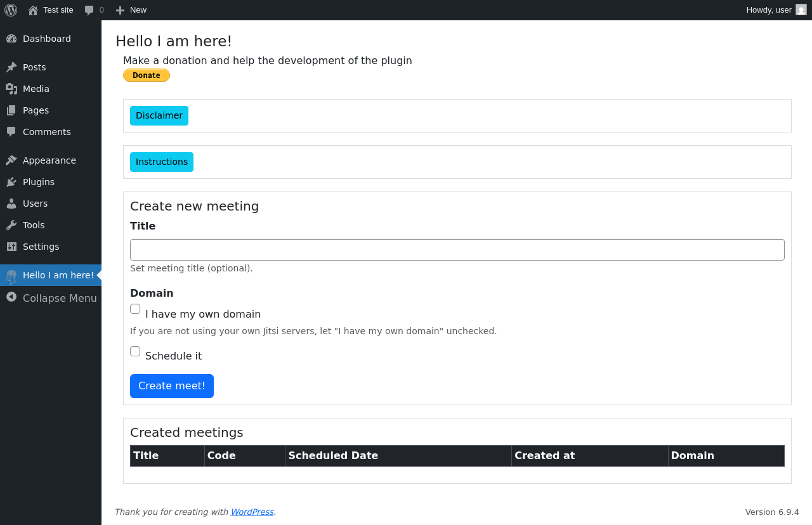Screen dimensions: 812x525
Task: Expand the Disclaimer section
Action: (159, 115)
